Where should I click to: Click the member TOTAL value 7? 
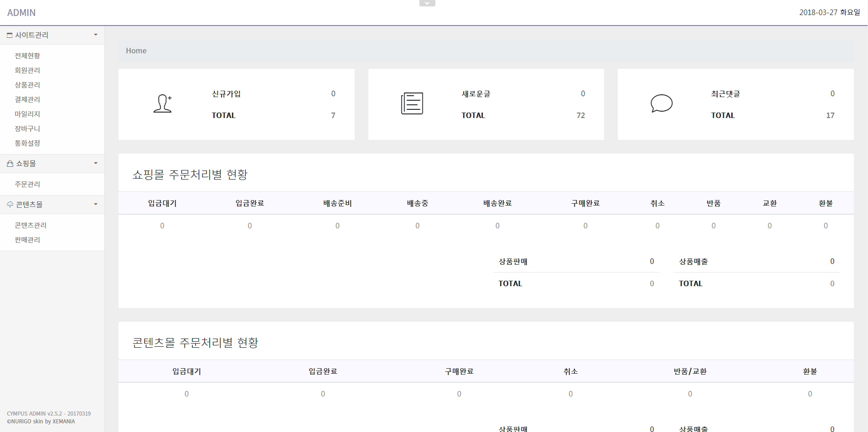(x=333, y=115)
